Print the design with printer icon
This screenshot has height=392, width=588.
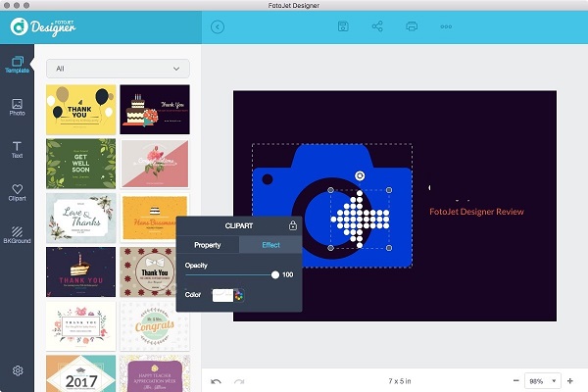click(412, 26)
